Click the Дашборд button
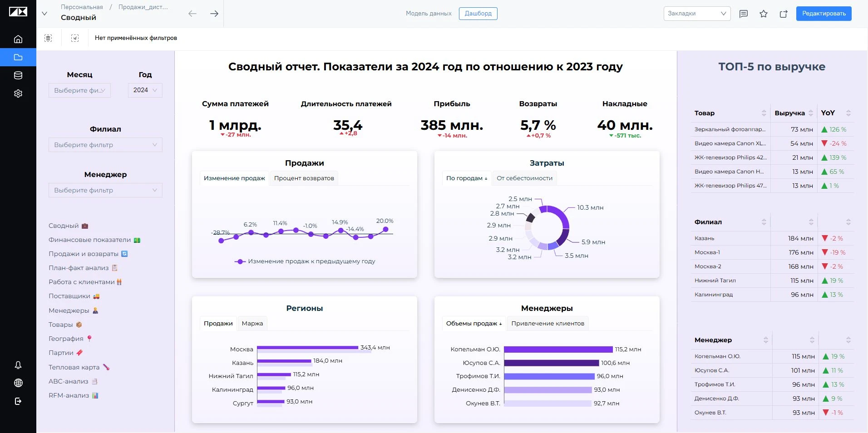 click(x=478, y=14)
